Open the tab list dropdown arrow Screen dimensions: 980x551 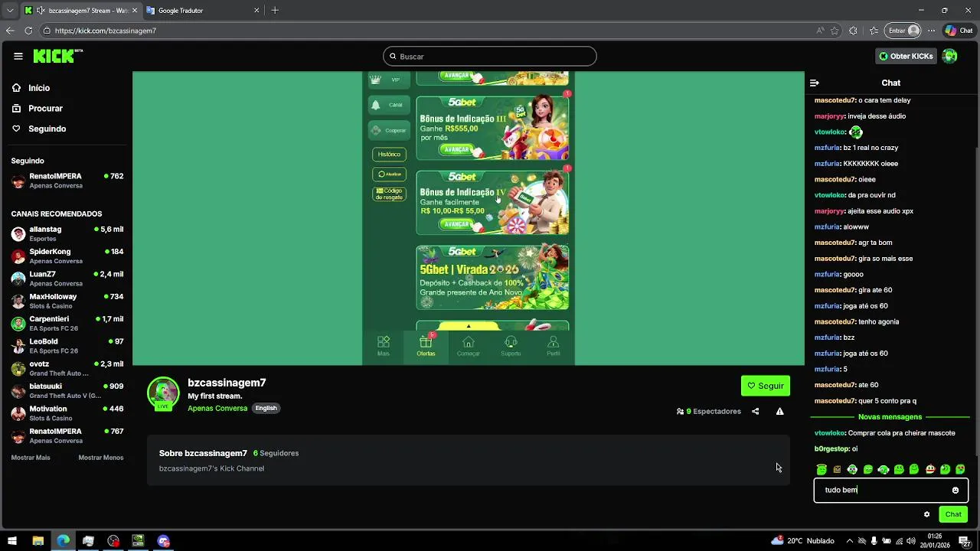point(9,11)
